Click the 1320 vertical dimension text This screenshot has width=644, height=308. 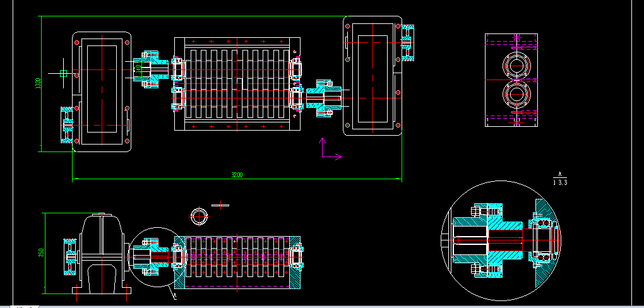click(x=39, y=83)
